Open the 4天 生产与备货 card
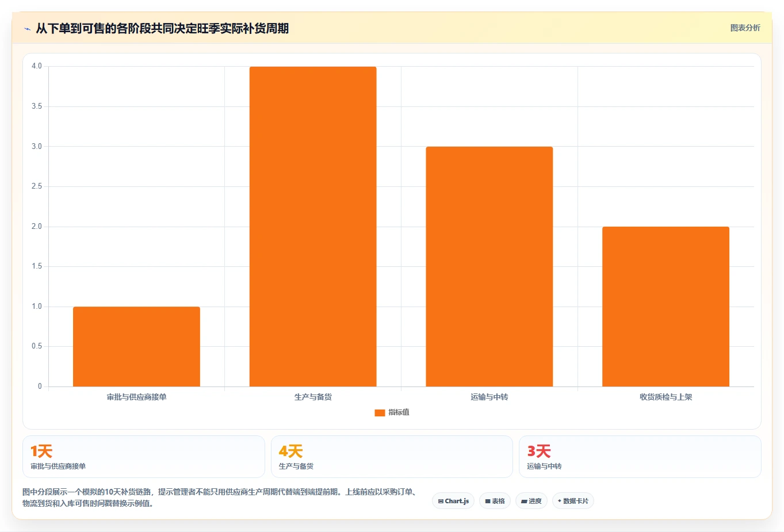Image resolution: width=784 pixels, height=532 pixels. point(392,457)
